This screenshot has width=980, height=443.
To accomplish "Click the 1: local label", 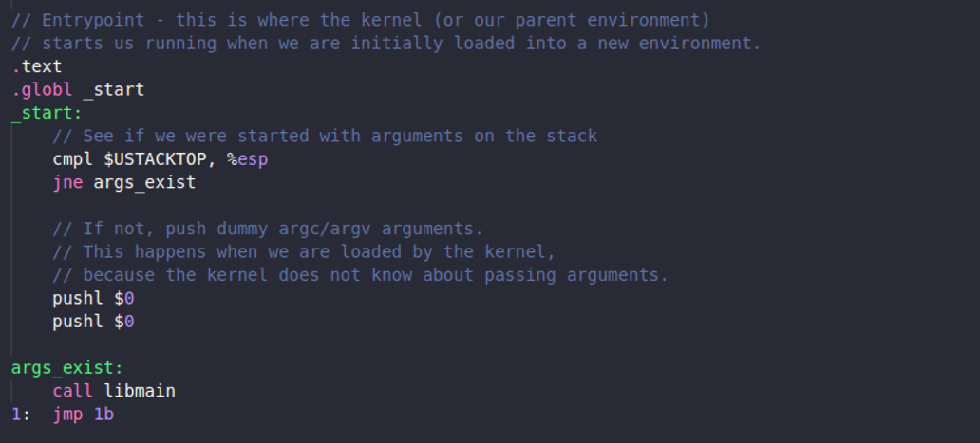I will [21, 415].
